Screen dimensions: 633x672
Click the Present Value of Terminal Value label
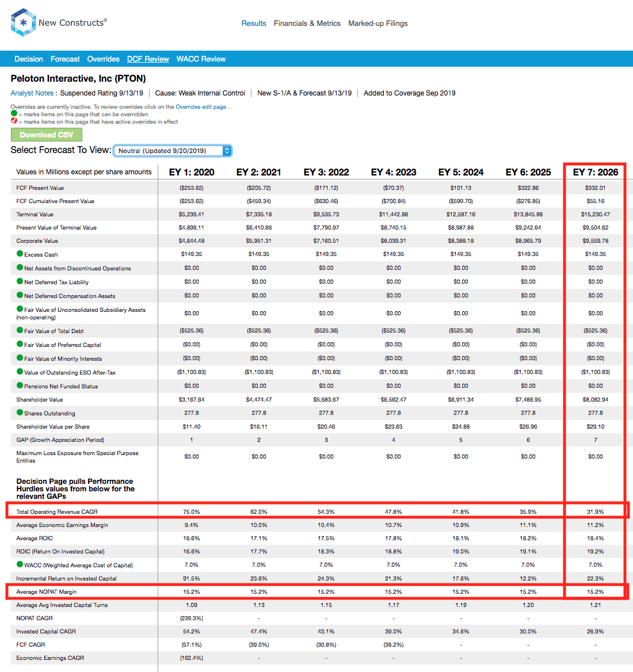(x=56, y=228)
